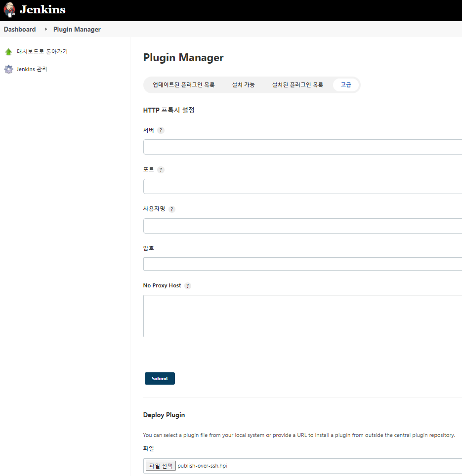This screenshot has height=476, width=462.
Task: Switch to 설치 가능 tab
Action: 243,85
